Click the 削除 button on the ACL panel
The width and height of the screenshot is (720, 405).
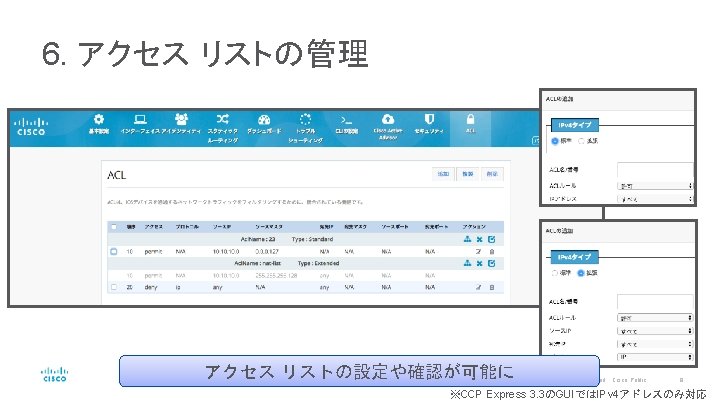click(x=492, y=174)
